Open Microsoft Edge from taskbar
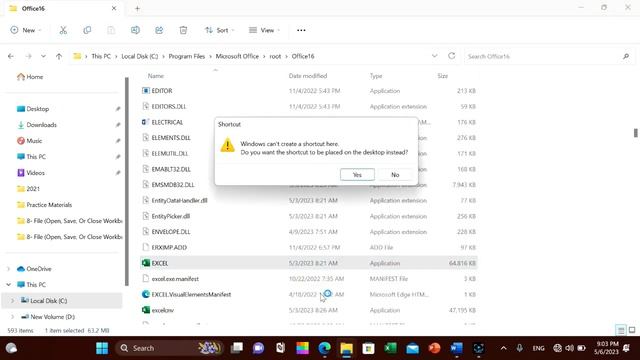The image size is (640, 360). [x=324, y=348]
